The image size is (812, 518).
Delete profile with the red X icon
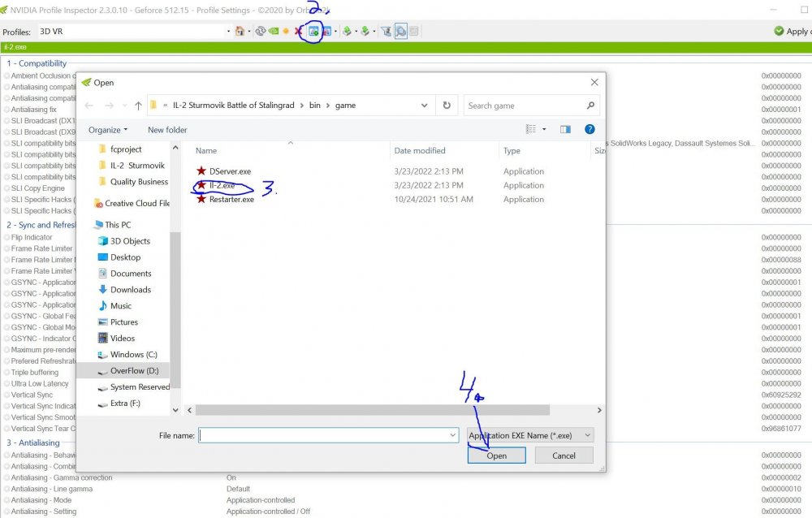pyautogui.click(x=298, y=31)
